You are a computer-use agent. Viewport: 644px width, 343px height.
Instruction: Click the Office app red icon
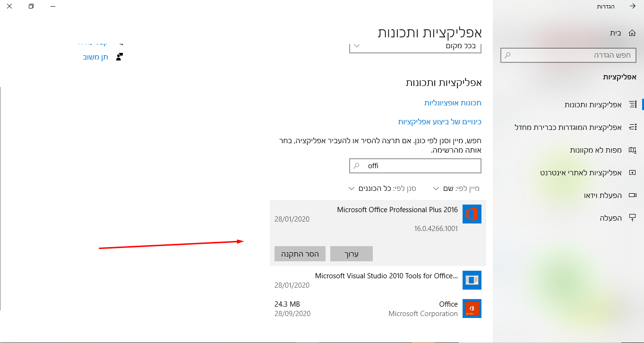point(472,309)
